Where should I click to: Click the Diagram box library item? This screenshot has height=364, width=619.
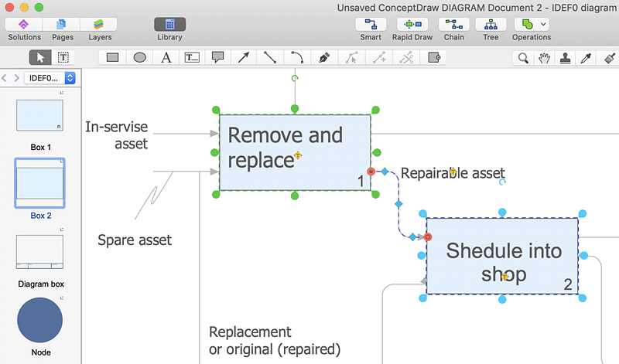[x=39, y=251]
